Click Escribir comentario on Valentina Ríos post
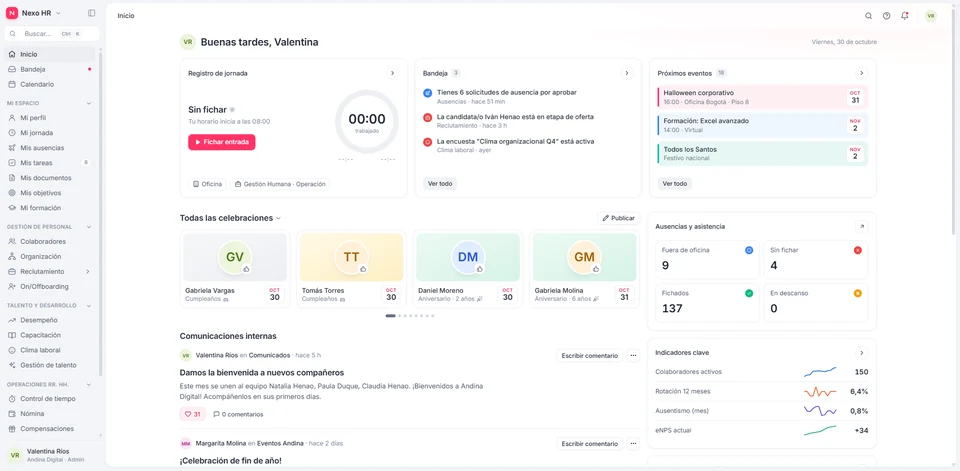The width and height of the screenshot is (960, 471). click(x=590, y=355)
